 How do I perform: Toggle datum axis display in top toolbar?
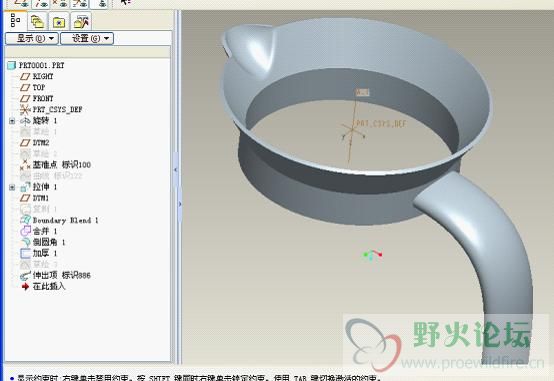click(x=42, y=3)
